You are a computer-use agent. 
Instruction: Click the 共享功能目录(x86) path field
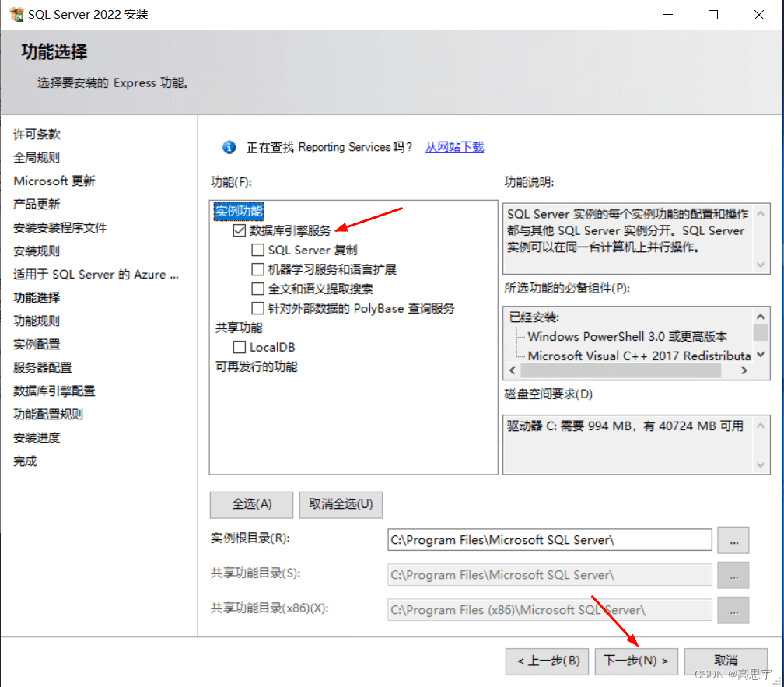pos(549,610)
